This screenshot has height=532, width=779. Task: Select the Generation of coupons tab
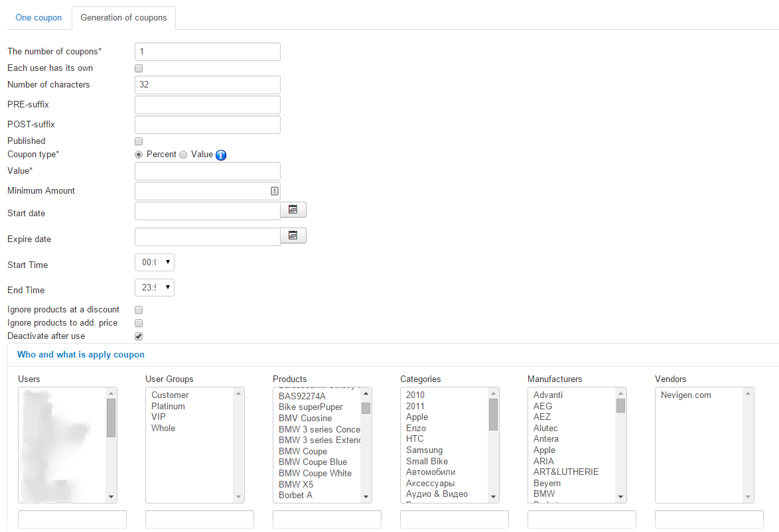(123, 18)
